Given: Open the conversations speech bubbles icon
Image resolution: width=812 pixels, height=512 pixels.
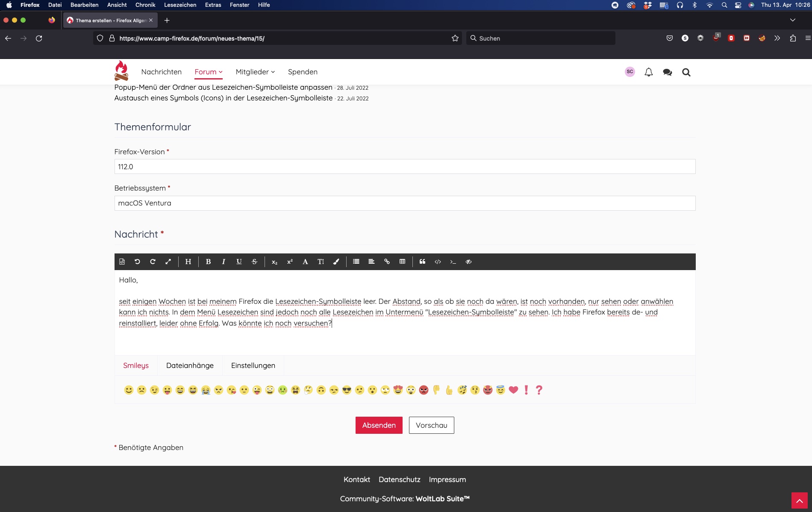Looking at the screenshot, I should (x=668, y=72).
